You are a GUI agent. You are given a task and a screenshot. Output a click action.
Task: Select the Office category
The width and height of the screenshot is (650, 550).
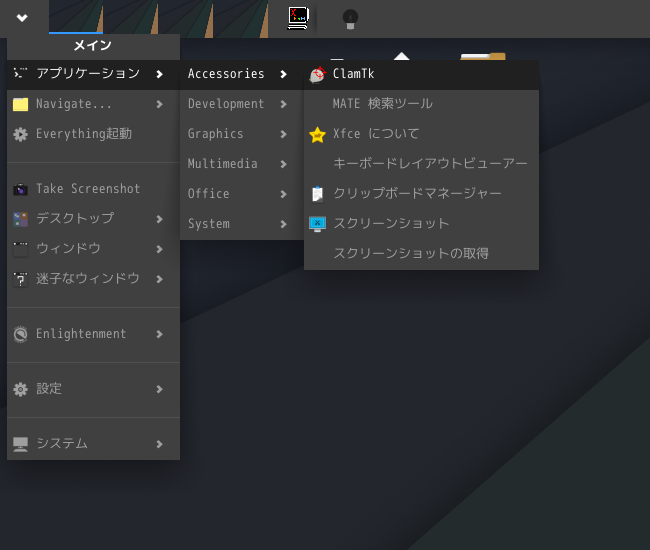point(242,194)
